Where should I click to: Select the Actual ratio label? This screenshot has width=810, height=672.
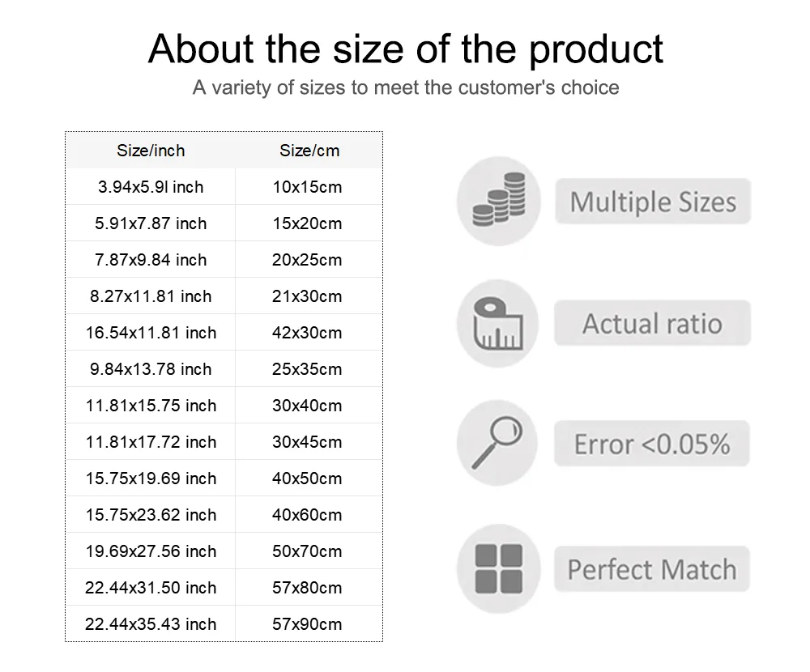(x=652, y=323)
